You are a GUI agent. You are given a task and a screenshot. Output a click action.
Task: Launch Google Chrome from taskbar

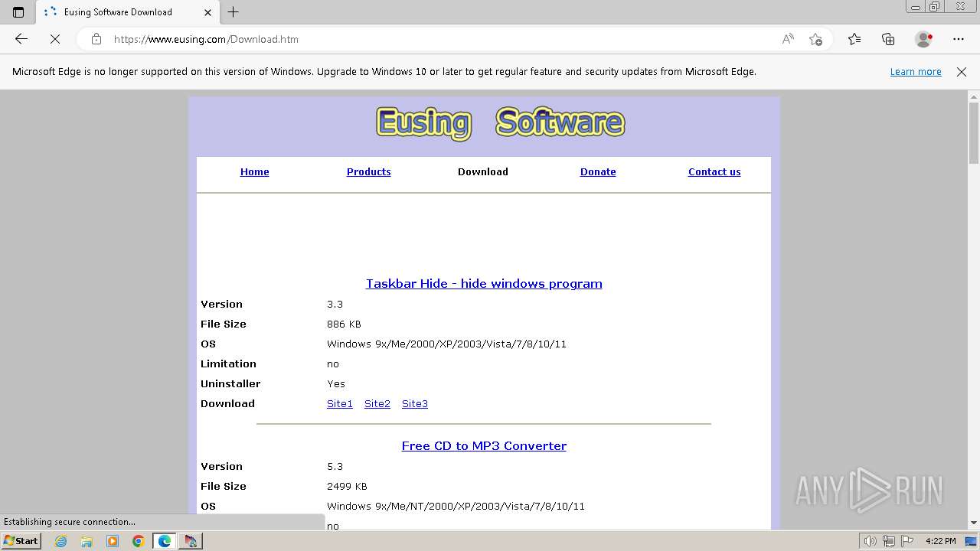pos(139,541)
